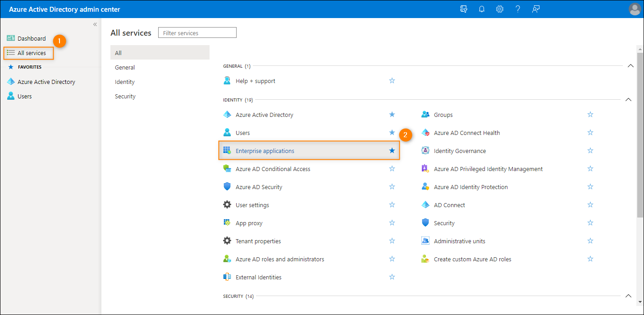The height and width of the screenshot is (315, 644).
Task: Click the Azure AD Conditional Access icon
Action: 227,169
